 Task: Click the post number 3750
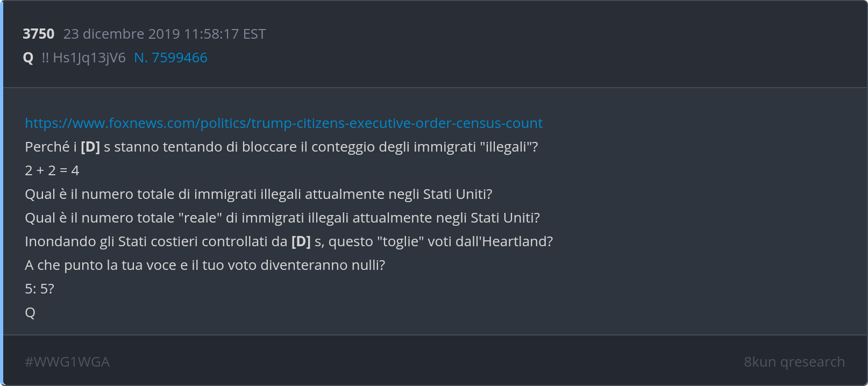(x=38, y=34)
